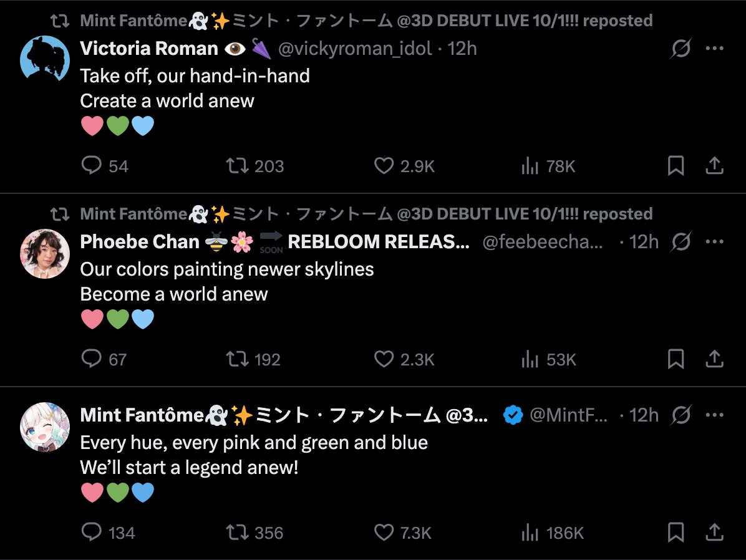This screenshot has height=560, width=746.
Task: Reply to Victoria Roman's post
Action: point(92,166)
